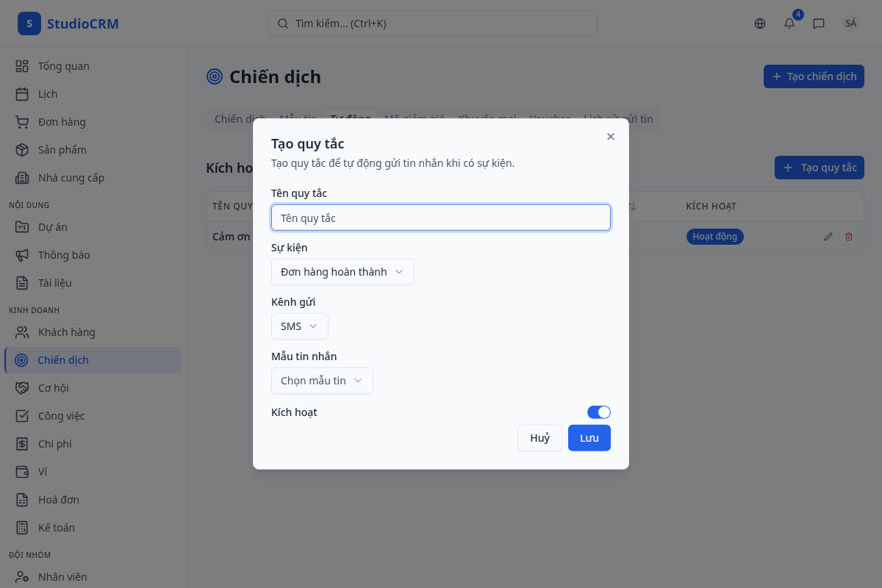Focus the Tên quy tắc input field
Viewport: 882px width, 588px height.
pos(440,218)
